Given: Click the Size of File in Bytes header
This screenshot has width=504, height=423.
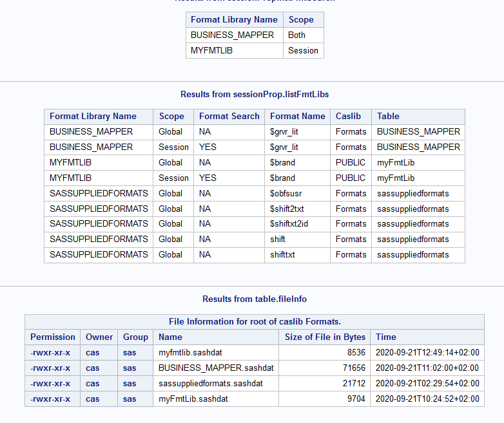Looking at the screenshot, I should coord(325,337).
